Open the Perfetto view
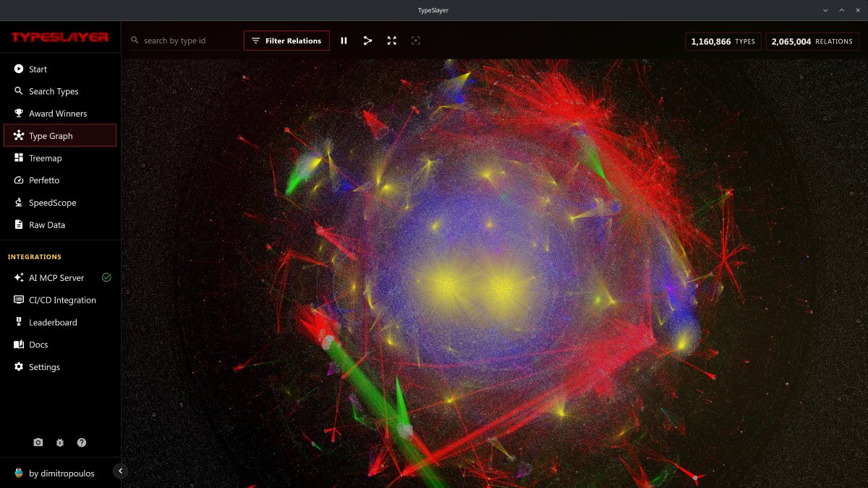The image size is (868, 488). [60, 180]
